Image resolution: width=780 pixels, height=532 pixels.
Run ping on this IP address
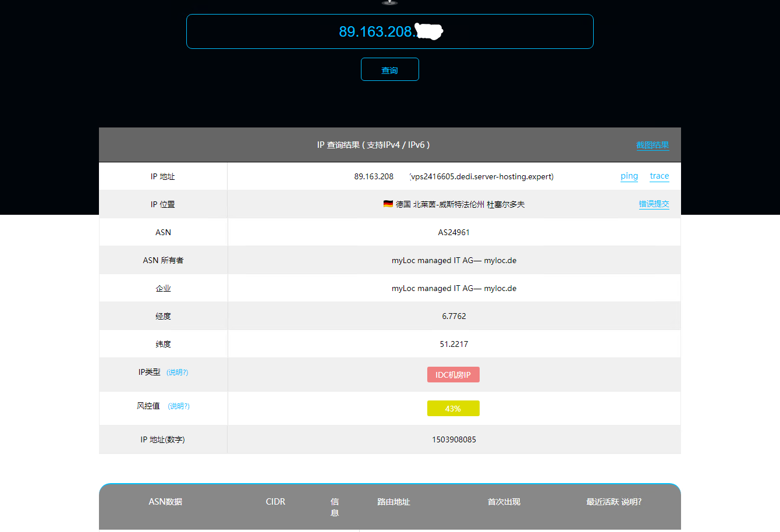coord(629,176)
